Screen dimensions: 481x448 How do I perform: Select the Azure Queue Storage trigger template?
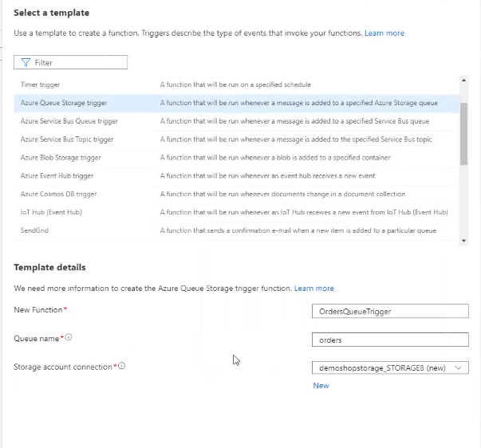click(64, 103)
